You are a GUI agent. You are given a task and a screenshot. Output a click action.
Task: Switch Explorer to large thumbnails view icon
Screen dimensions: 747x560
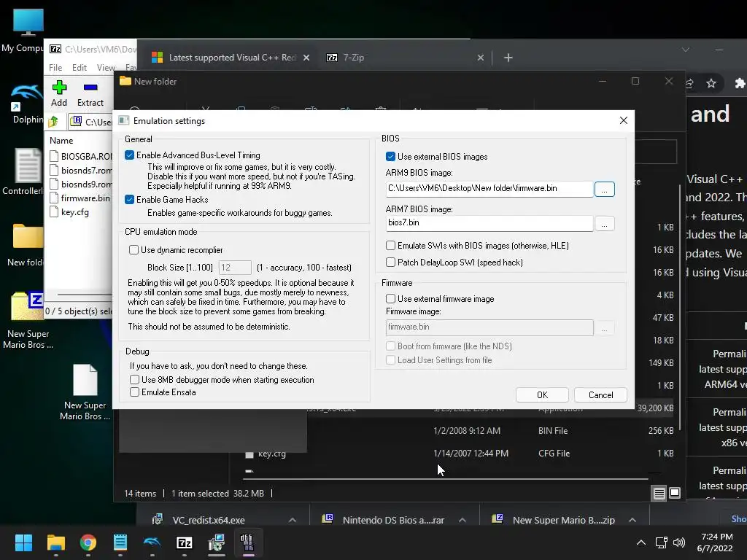tap(675, 494)
